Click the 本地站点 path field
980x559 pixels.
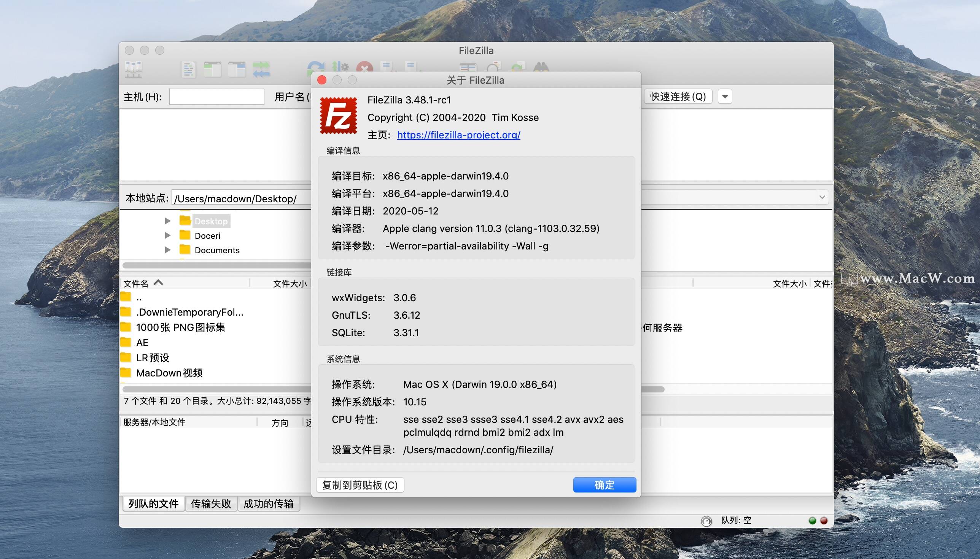[x=241, y=198]
